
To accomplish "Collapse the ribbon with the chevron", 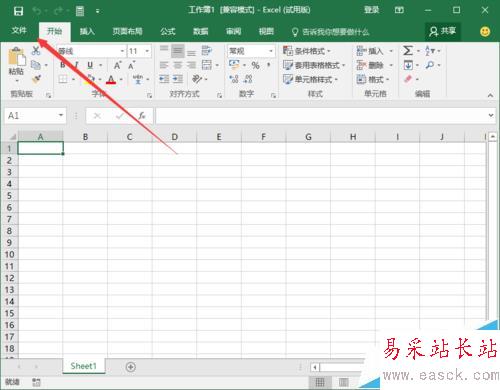I will tap(490, 95).
